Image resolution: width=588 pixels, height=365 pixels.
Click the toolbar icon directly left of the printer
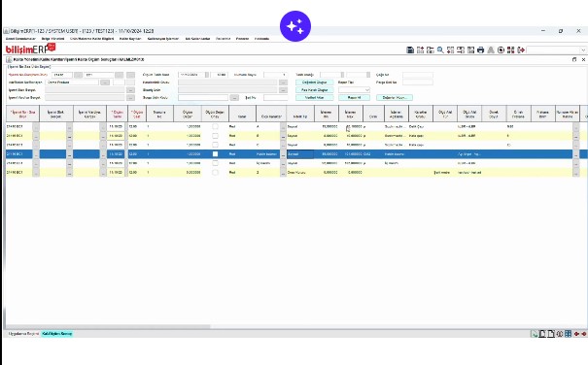pyautogui.click(x=470, y=50)
